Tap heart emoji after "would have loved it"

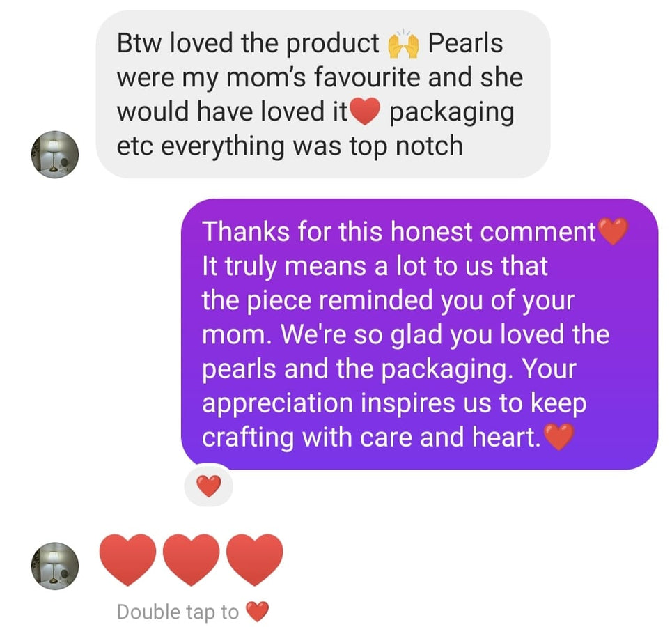coord(365,111)
